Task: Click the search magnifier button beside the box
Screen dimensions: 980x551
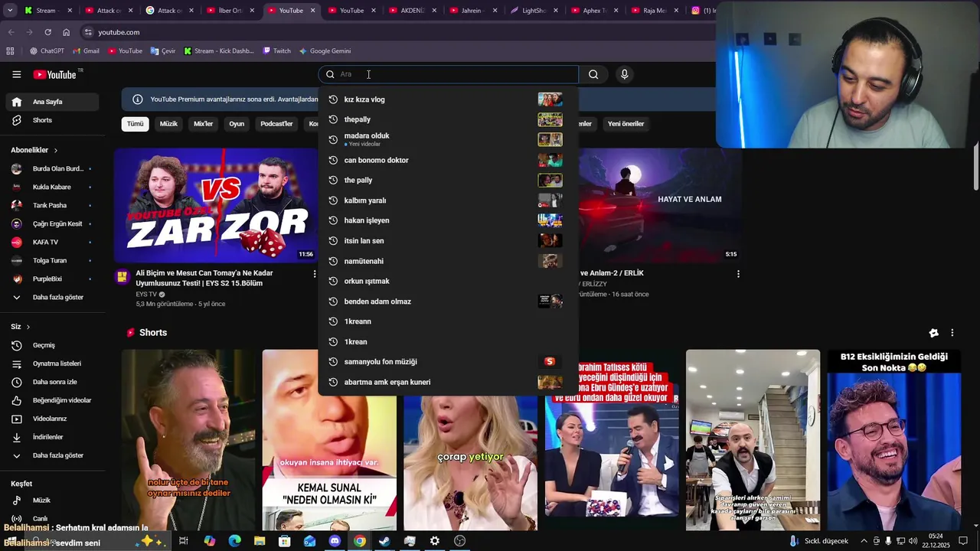Action: pyautogui.click(x=593, y=74)
